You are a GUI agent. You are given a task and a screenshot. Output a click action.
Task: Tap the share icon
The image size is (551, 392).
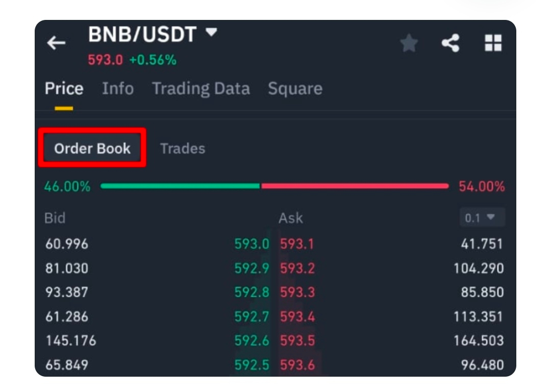pyautogui.click(x=450, y=43)
